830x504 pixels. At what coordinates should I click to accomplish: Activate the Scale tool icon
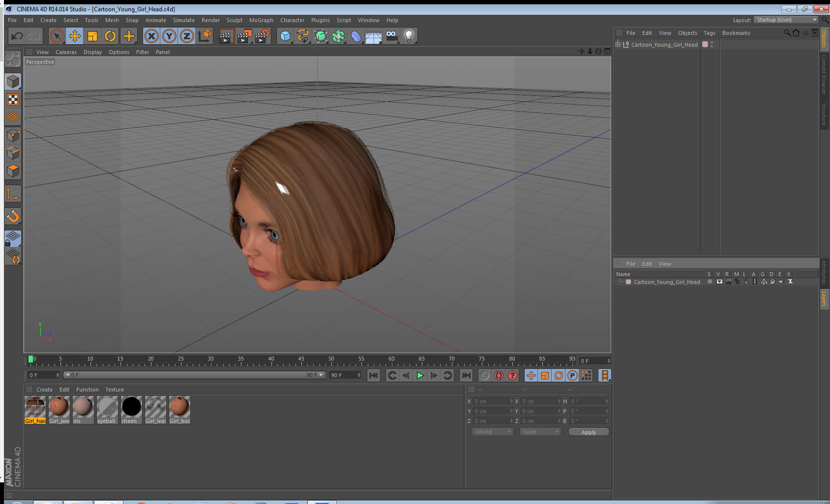point(92,36)
